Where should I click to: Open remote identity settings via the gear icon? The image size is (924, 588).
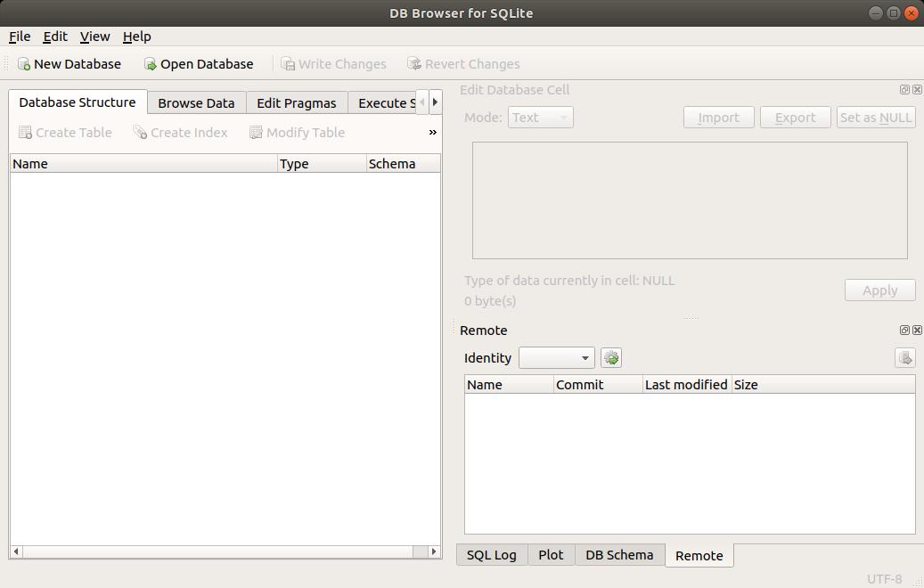pos(611,357)
